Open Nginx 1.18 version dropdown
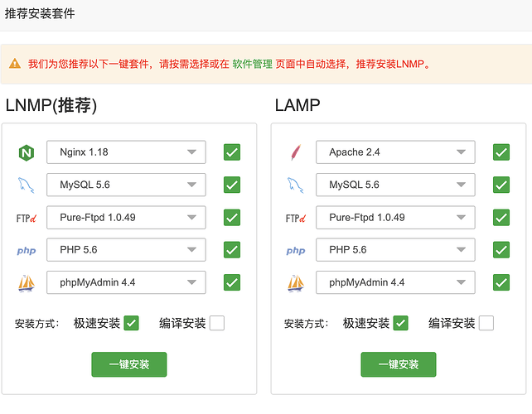The image size is (532, 414). (x=126, y=152)
